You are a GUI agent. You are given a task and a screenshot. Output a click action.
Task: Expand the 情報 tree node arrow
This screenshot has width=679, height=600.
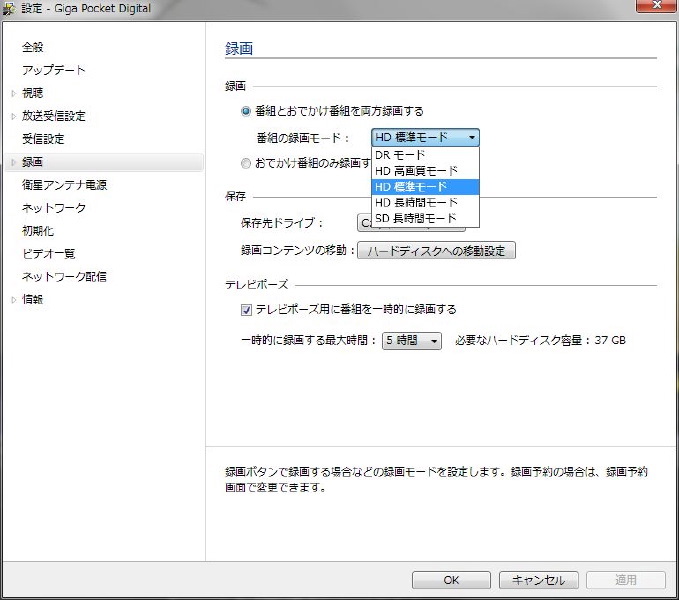pos(13,300)
